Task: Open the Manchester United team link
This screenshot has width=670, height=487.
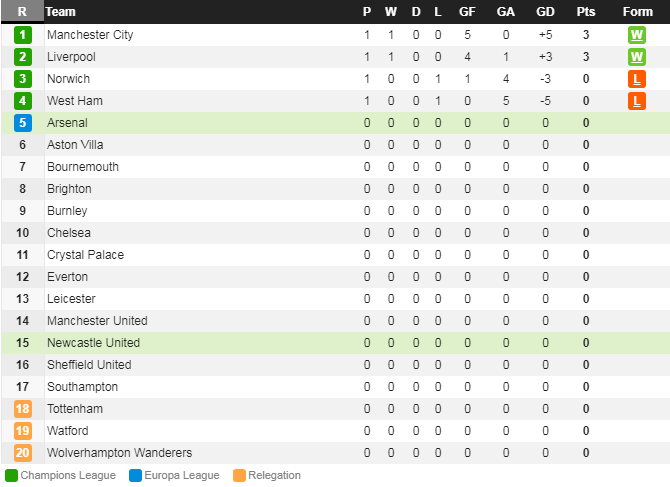Action: (x=97, y=321)
